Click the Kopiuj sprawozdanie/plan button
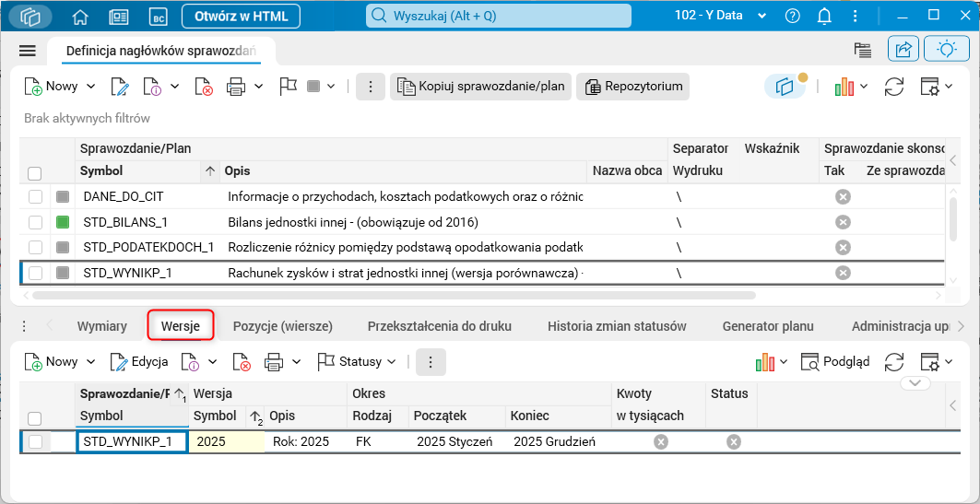This screenshot has height=504, width=980. 480,87
